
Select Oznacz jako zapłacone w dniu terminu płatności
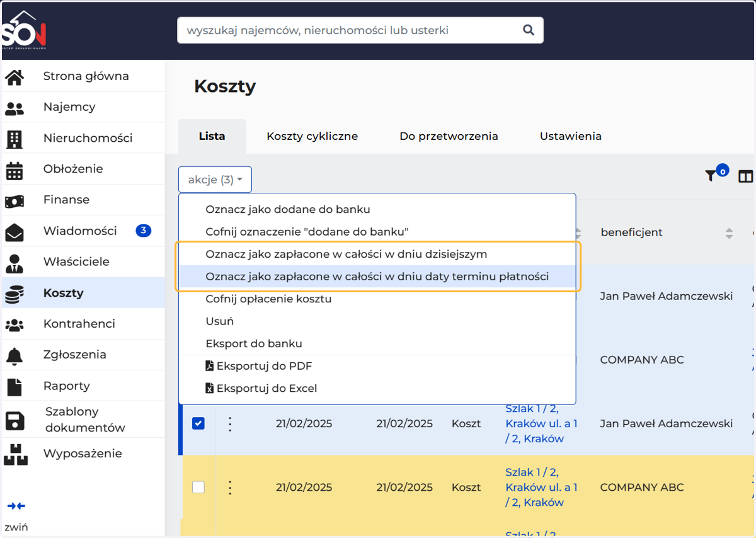(x=377, y=277)
